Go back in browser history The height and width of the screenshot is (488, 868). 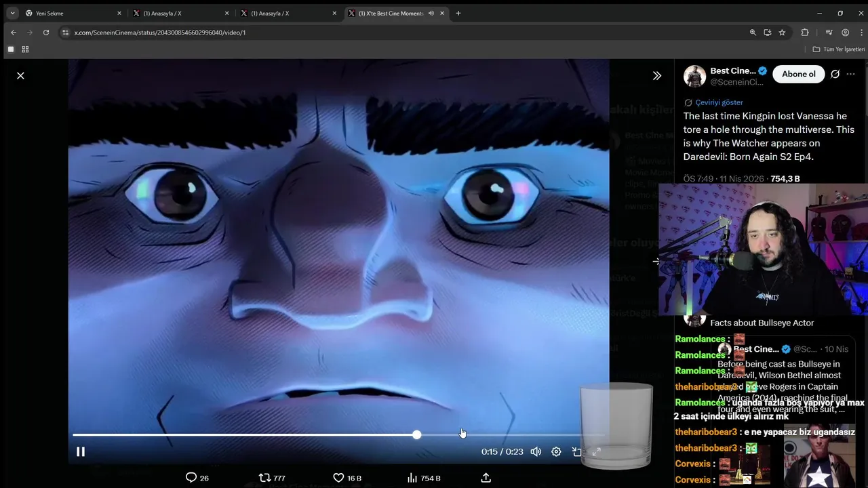13,32
